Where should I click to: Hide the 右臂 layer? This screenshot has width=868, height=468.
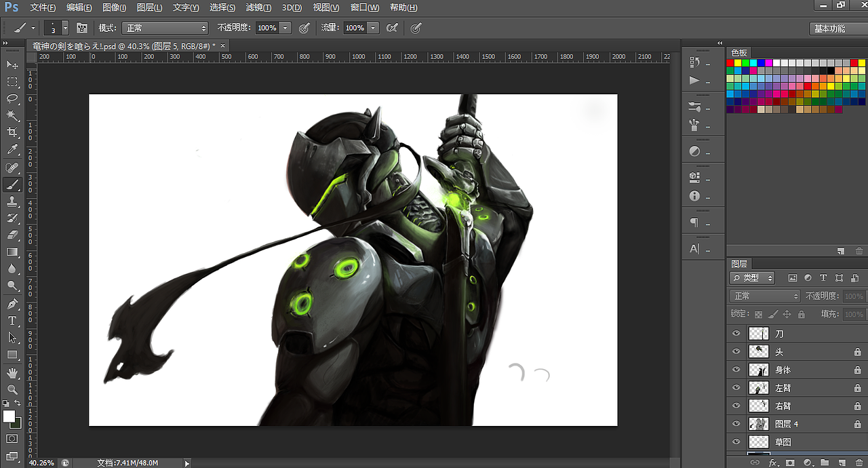click(736, 406)
